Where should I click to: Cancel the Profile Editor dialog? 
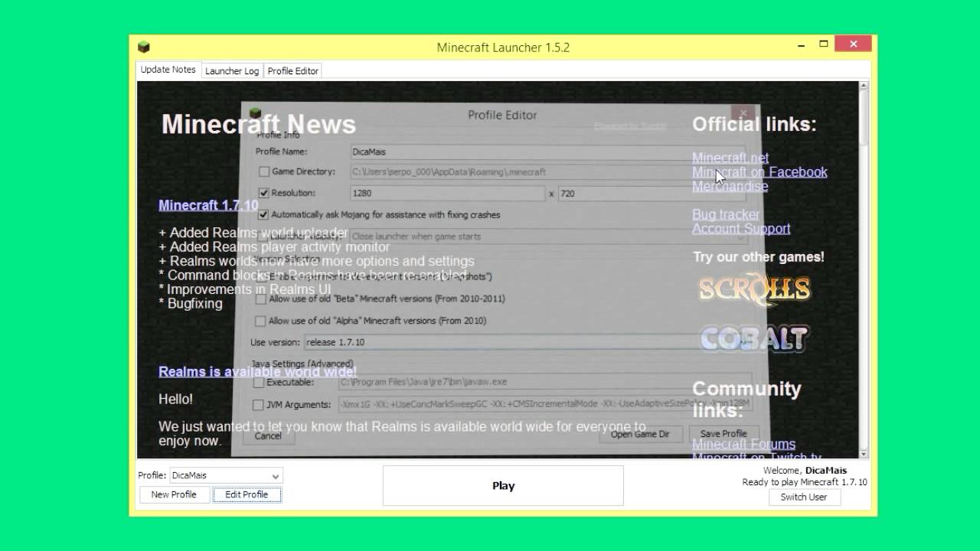[268, 435]
